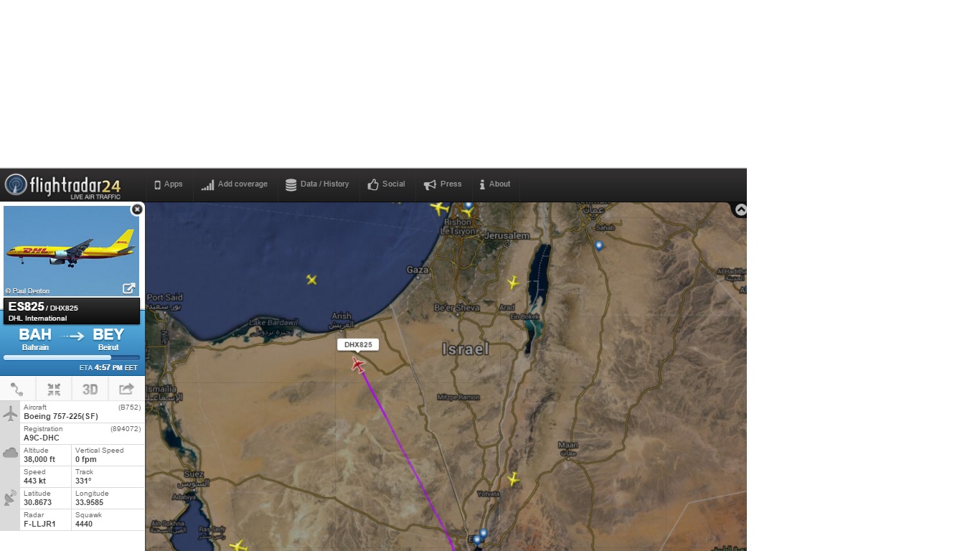Viewport: 980px width, 551px height.
Task: Open the Apps menu
Action: click(169, 184)
